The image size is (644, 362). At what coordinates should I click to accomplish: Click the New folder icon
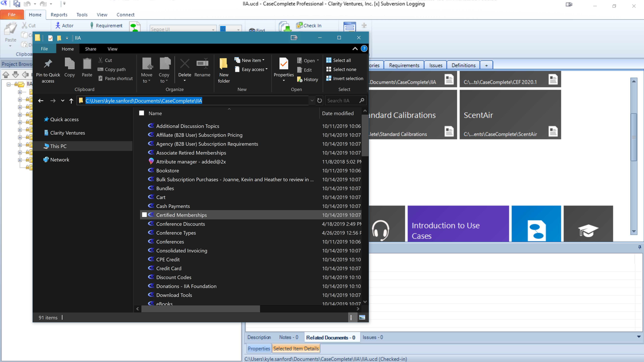point(223,64)
